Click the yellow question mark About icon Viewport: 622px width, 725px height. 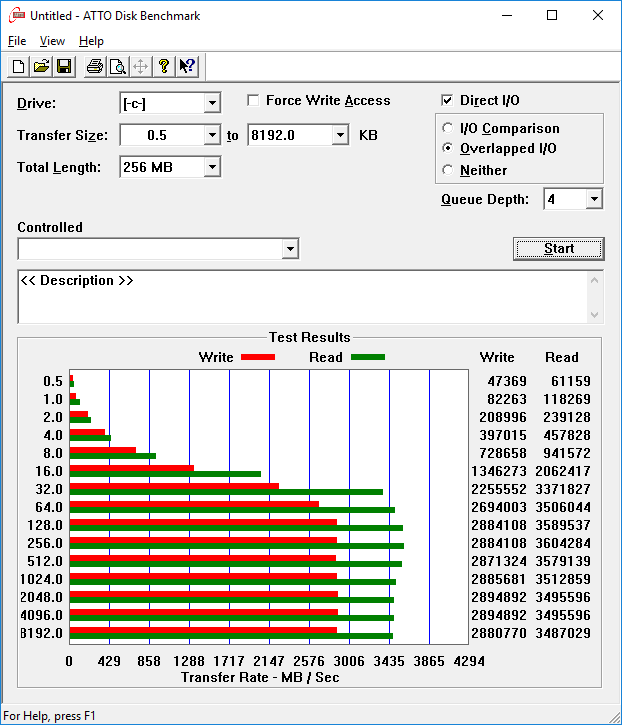(x=164, y=66)
